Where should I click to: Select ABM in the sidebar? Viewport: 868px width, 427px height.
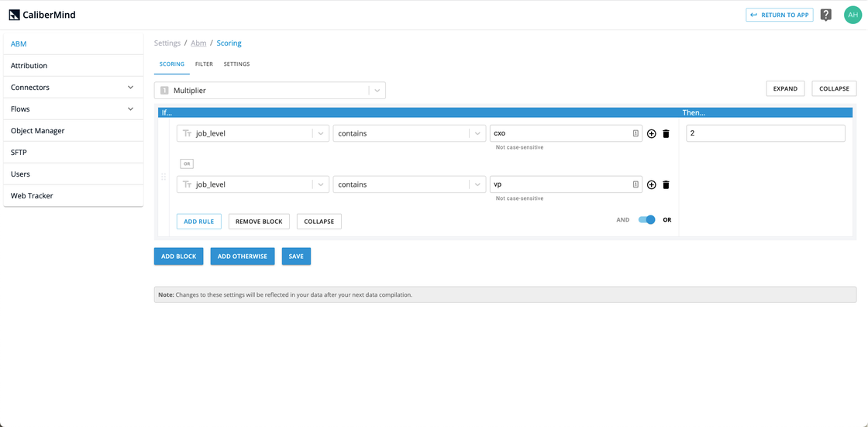coord(73,43)
